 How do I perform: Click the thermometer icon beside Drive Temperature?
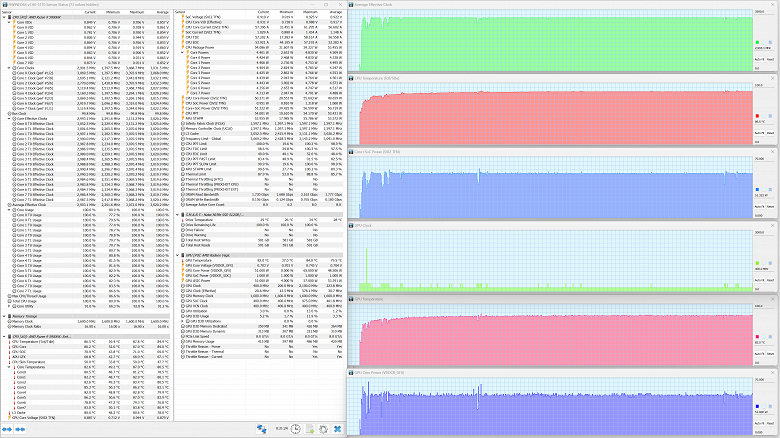[x=183, y=219]
